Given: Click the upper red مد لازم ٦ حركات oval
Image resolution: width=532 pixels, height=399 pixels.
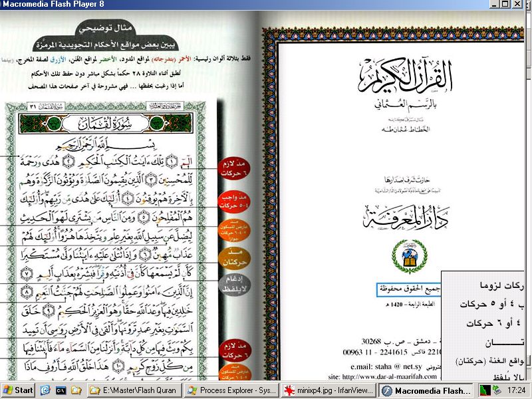Looking at the screenshot, I should [234, 168].
